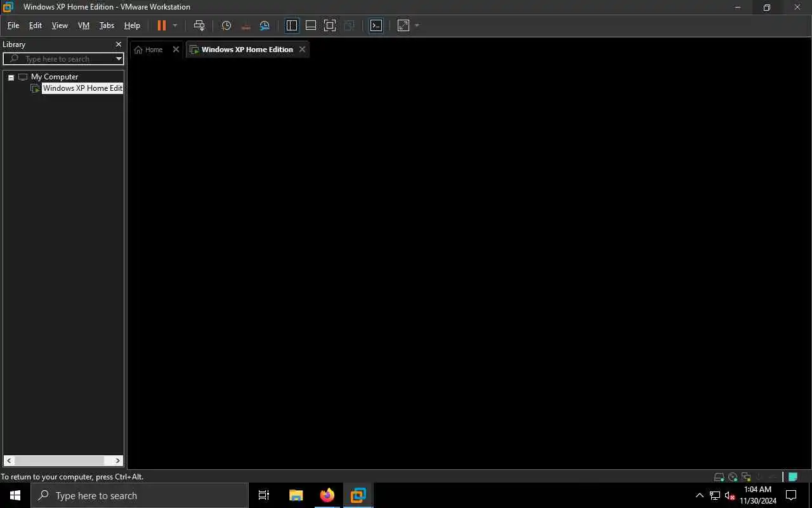Open Task View from the taskbar
Viewport: 812px width, 508px height.
point(264,495)
